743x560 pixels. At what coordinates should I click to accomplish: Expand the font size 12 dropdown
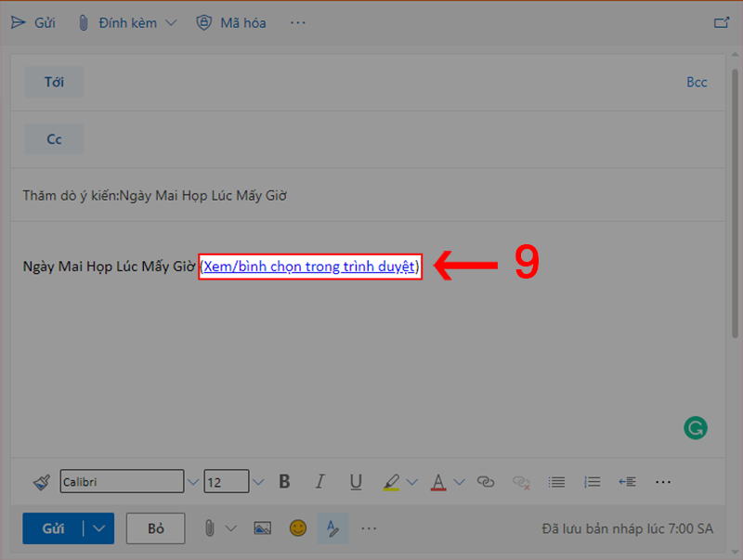coord(258,482)
